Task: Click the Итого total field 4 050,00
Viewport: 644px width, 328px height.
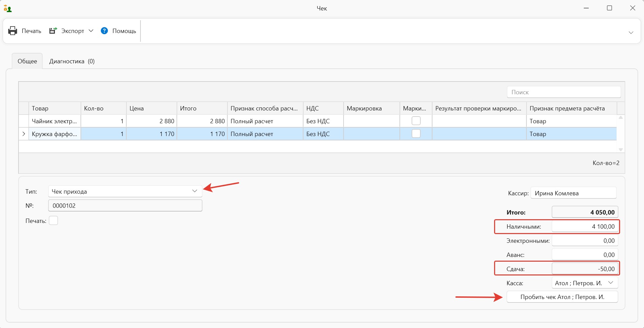Action: (585, 212)
